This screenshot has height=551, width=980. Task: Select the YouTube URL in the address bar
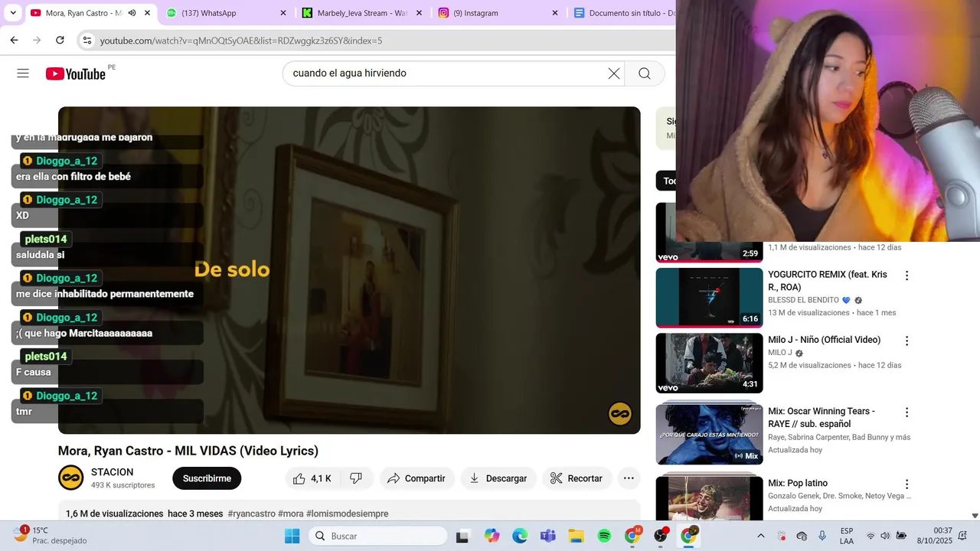(x=241, y=41)
